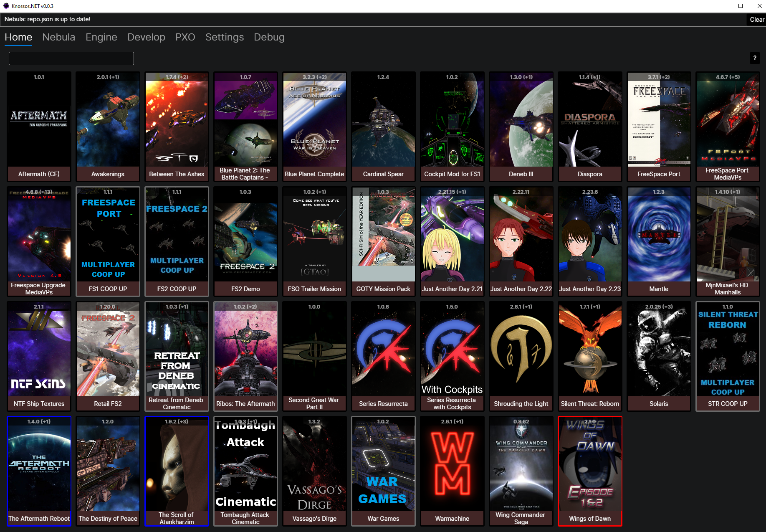Open the Settings tab
766x532 pixels.
tap(225, 37)
